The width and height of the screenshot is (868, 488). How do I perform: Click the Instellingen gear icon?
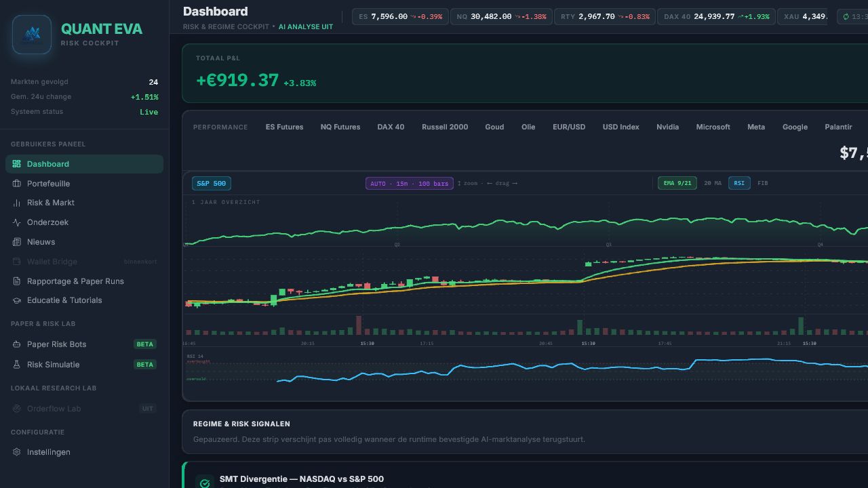pos(17,452)
